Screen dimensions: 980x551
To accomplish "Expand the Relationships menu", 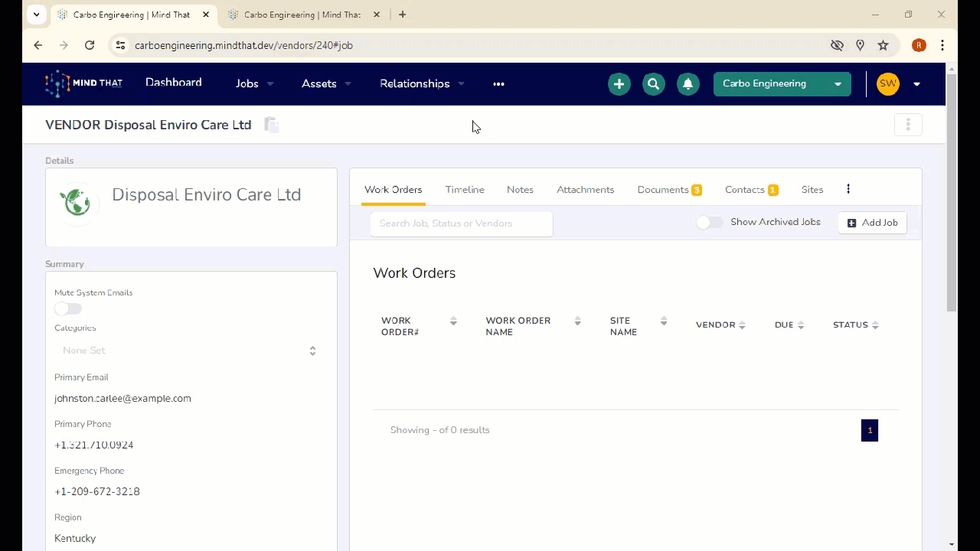I will click(x=422, y=83).
